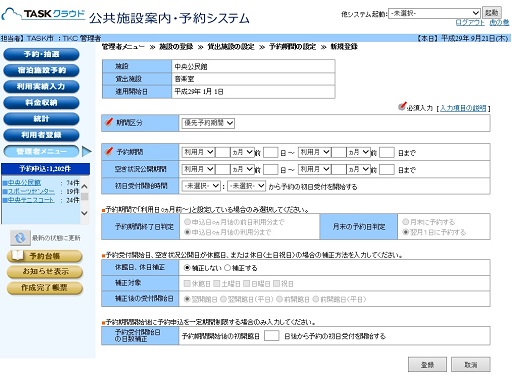Open the 予約・抽選 sidebar menu
This screenshot has width=512, height=375.
[x=41, y=54]
